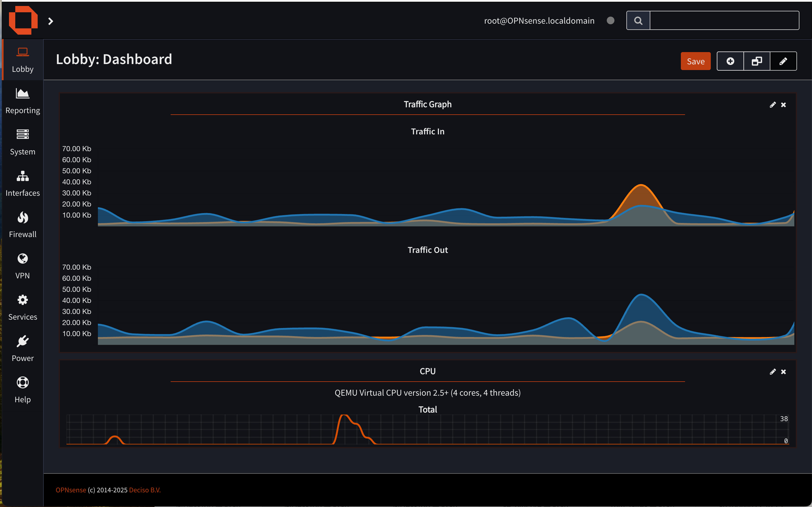Open the System menu icon
Screen dimensions: 812x507
tap(22, 134)
